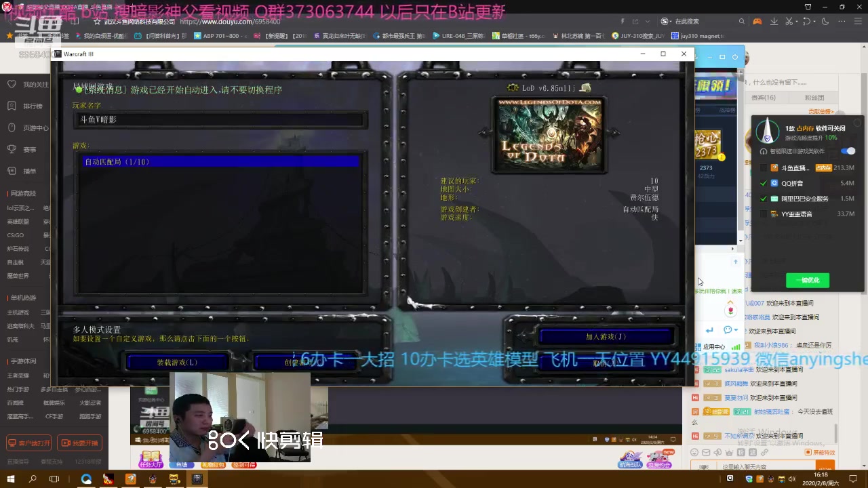Screen dimensions: 868x488
Task: Open the 贡献总榜 link
Action: 821,111
